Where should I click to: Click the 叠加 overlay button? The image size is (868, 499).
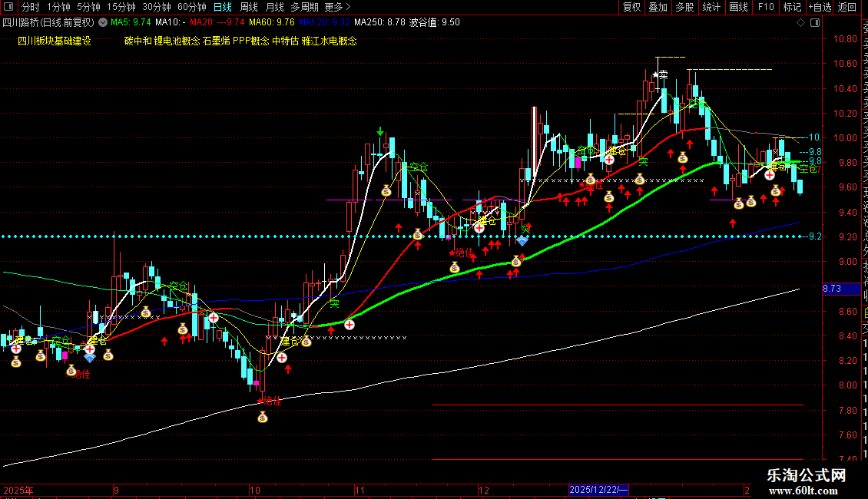coord(658,7)
